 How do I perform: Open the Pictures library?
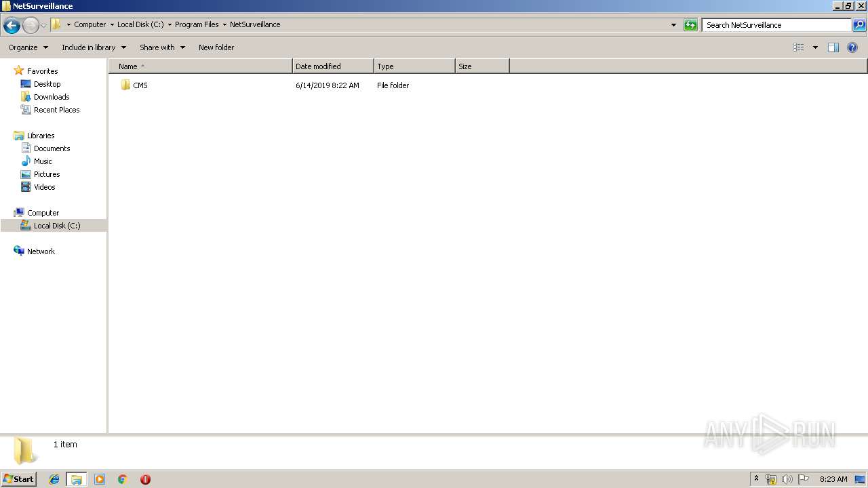tap(40, 174)
